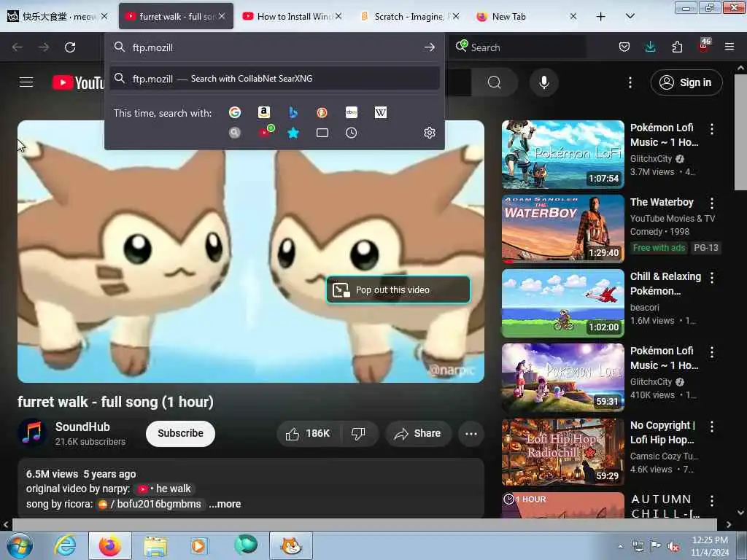This screenshot has width=747, height=560.
Task: Open the SoundHub channel avatar
Action: click(x=32, y=433)
